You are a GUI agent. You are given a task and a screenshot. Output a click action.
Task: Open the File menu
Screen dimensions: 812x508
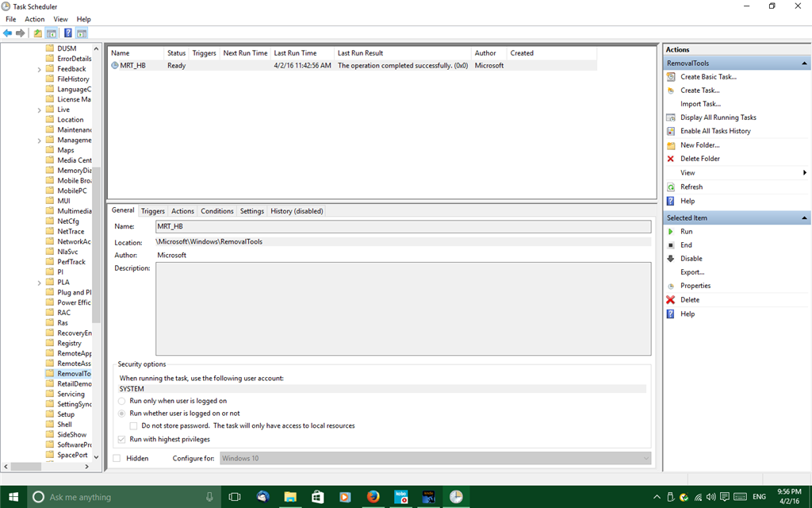pyautogui.click(x=11, y=19)
